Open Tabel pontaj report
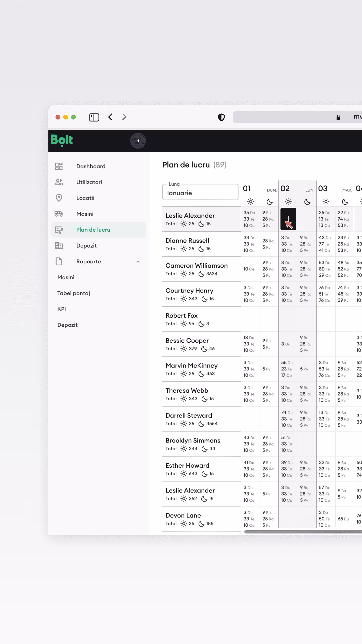The height and width of the screenshot is (644, 362). click(x=74, y=293)
